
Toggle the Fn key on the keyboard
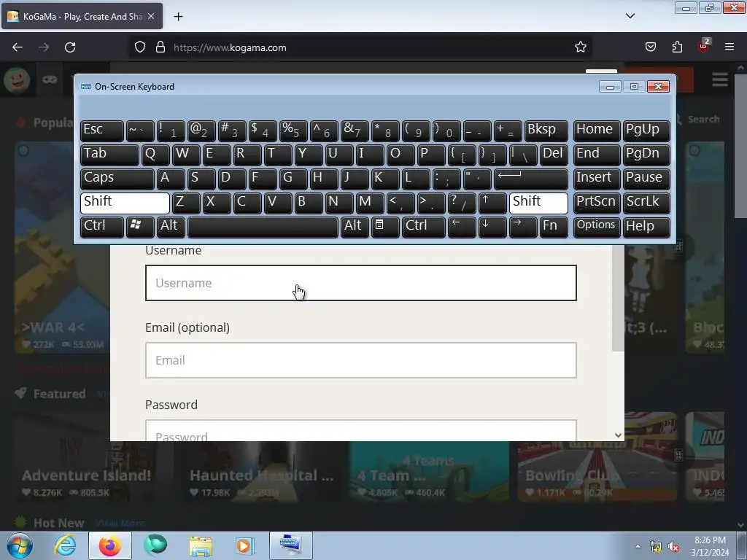[x=554, y=226]
